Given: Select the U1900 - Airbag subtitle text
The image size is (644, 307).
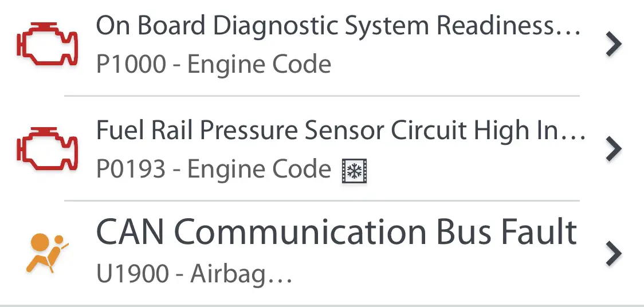Looking at the screenshot, I should pyautogui.click(x=194, y=273).
